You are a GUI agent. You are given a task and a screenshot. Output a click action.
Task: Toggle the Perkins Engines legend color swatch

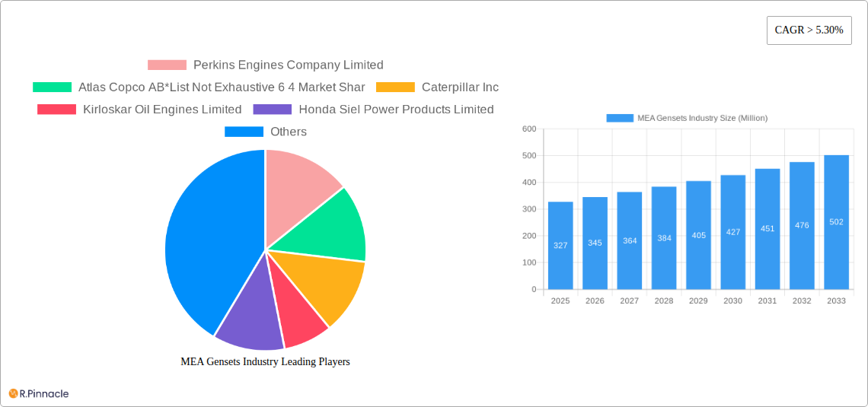pos(167,65)
